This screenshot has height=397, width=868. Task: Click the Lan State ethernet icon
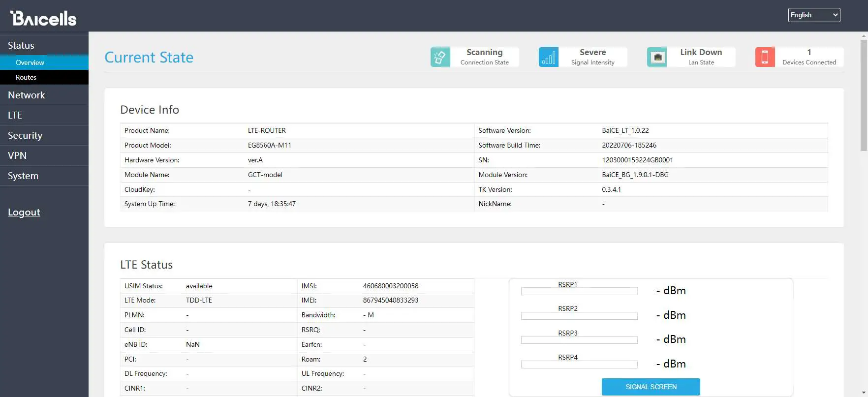point(656,57)
